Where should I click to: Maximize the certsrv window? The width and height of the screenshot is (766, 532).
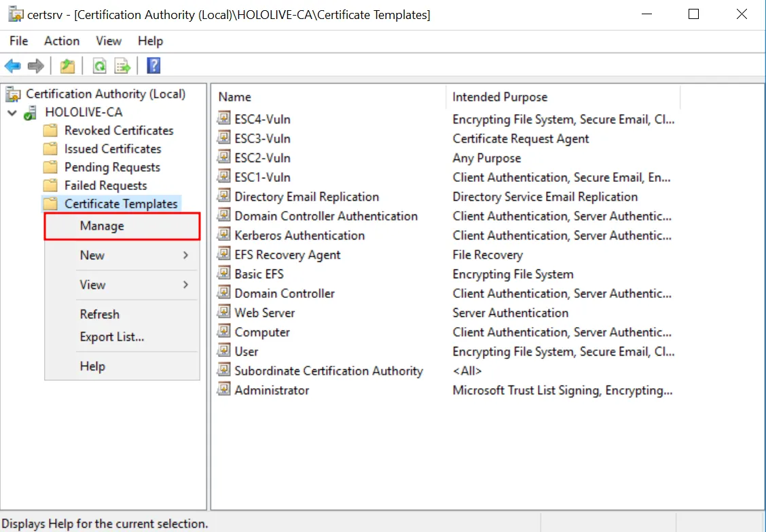point(694,14)
